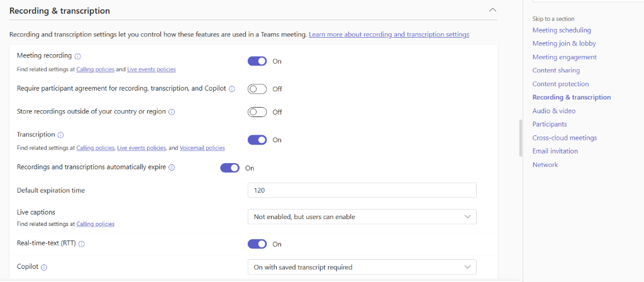The image size is (644, 282).
Task: Disable Recordings and transcriptions automatically expire
Action: [x=230, y=167]
